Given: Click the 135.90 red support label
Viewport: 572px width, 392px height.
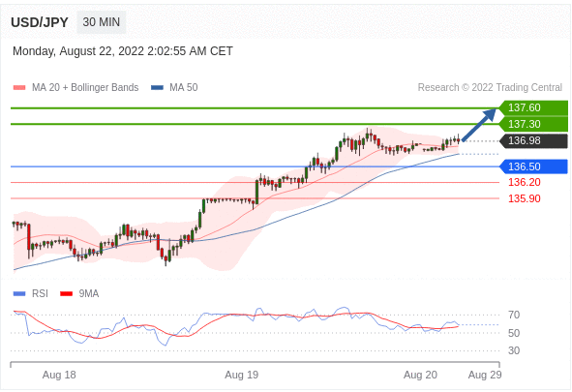Looking at the screenshot, I should 525,198.
